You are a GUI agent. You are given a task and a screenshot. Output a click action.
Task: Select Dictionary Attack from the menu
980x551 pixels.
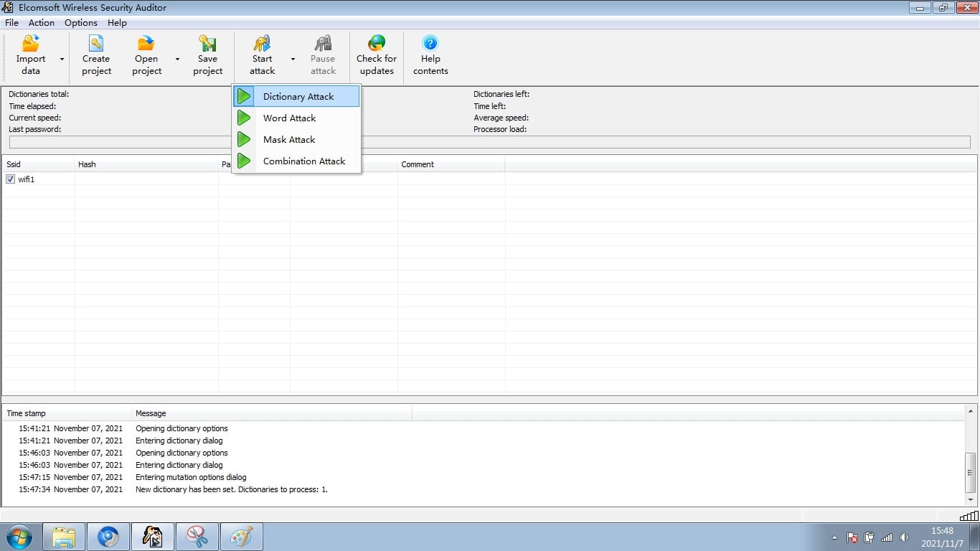[298, 96]
